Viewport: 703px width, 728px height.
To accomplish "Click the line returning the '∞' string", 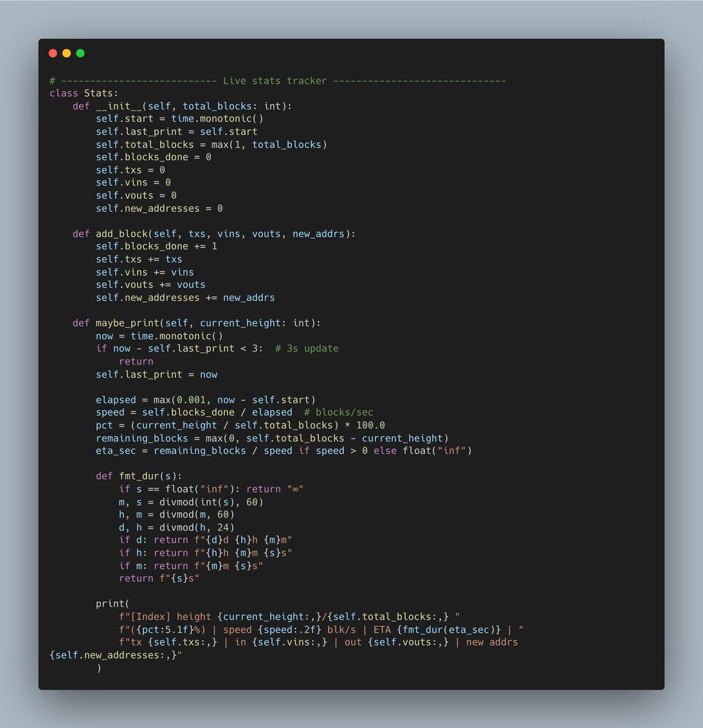I will pos(211,489).
